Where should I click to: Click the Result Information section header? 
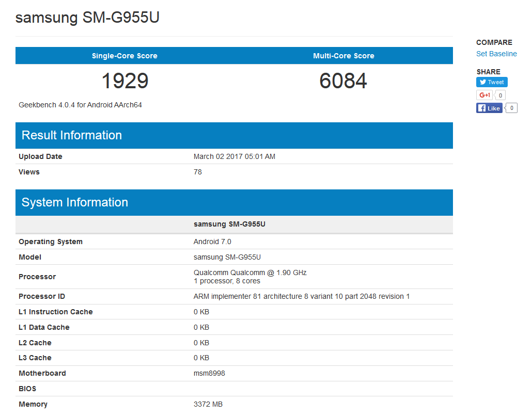tap(234, 135)
